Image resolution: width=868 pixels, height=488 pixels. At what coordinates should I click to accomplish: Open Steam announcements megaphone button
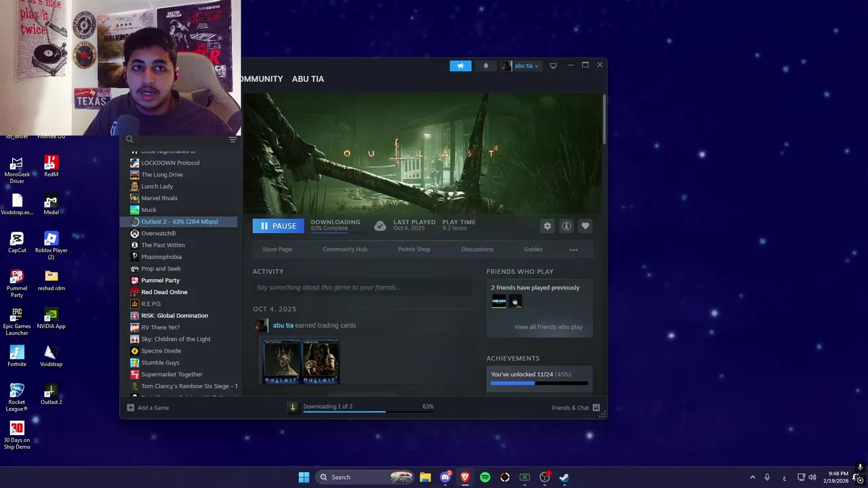click(x=460, y=66)
